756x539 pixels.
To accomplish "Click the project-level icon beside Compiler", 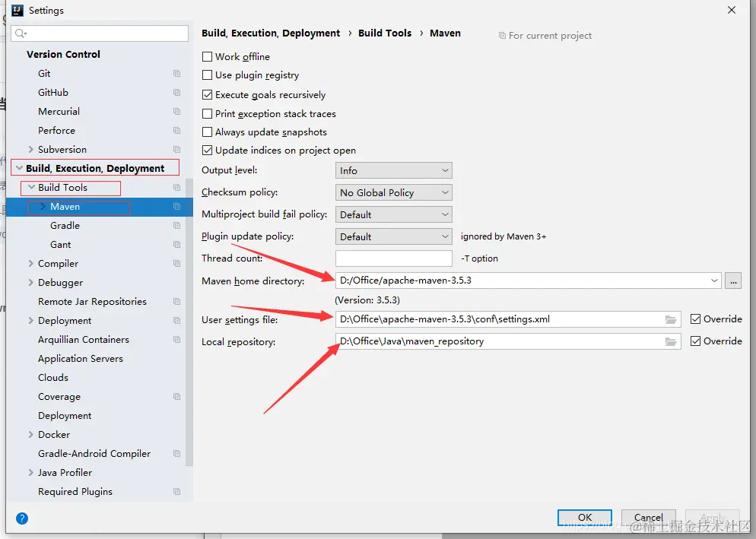I will (x=176, y=264).
